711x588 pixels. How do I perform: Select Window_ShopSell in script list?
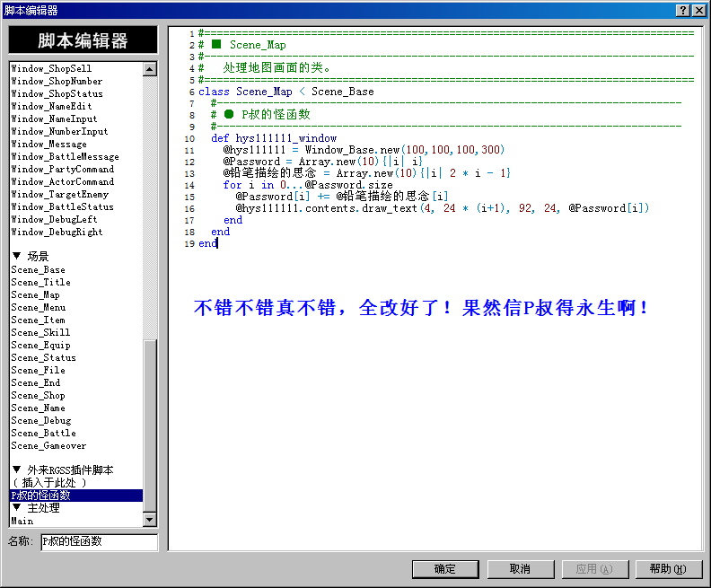tap(51, 68)
